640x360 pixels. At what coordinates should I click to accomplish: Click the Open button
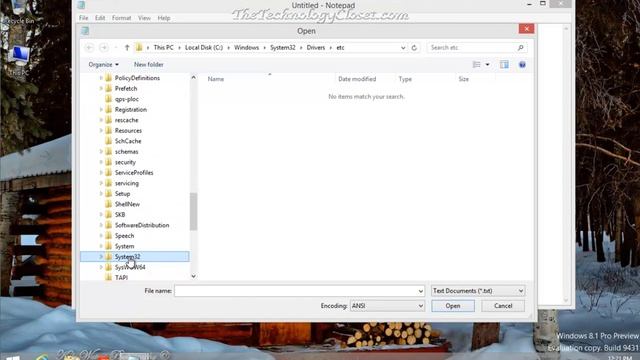[x=453, y=306]
